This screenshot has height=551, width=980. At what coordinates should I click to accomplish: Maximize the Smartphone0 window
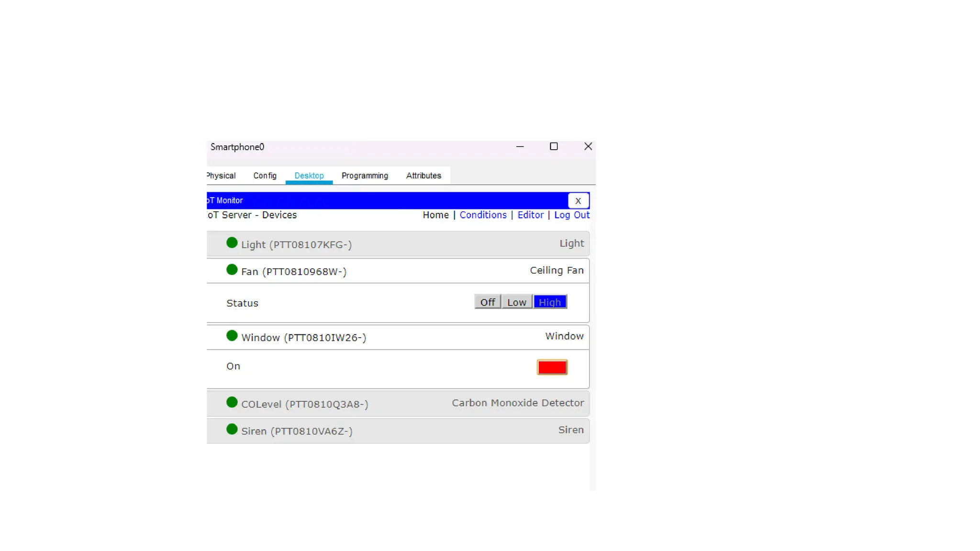click(554, 146)
